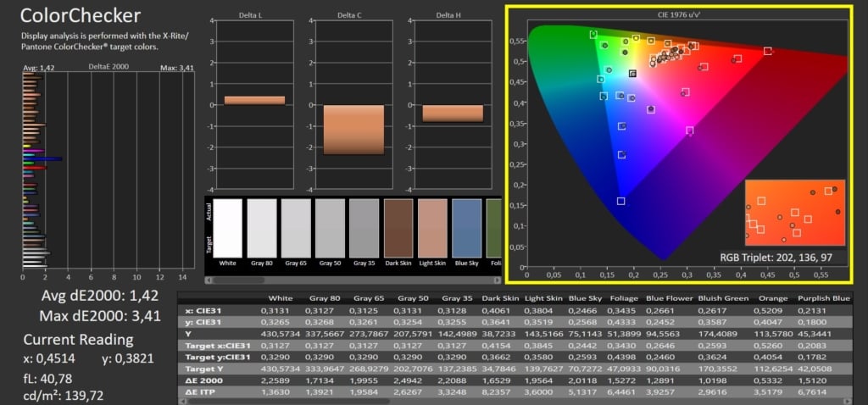
Task: Click the orange zoomed inset in CIE chart
Action: [x=795, y=213]
